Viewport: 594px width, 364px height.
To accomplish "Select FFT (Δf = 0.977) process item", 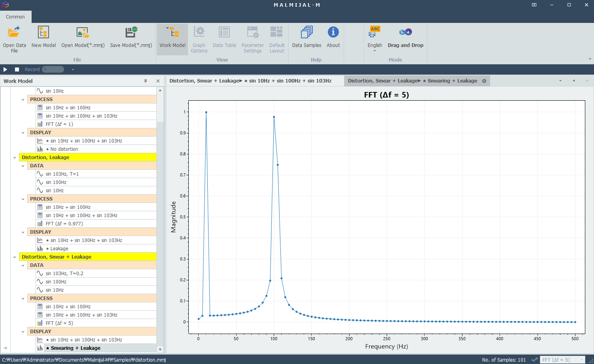I will (x=96, y=223).
